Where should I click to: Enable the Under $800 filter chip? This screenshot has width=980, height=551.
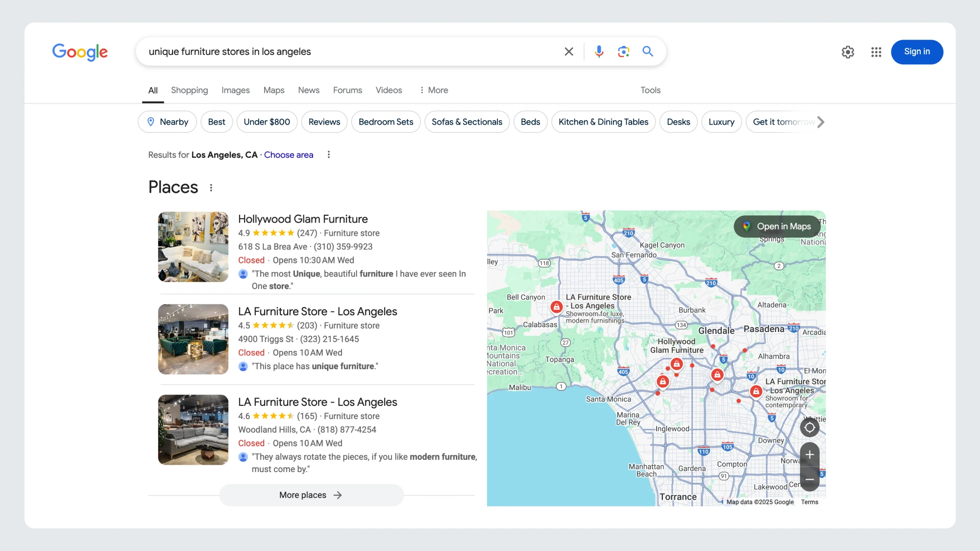point(267,122)
